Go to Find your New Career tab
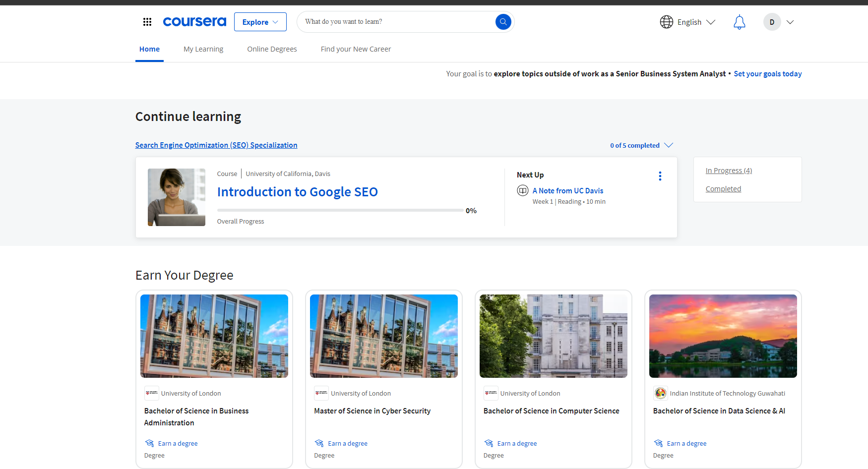Image resolution: width=868 pixels, height=469 pixels. (x=356, y=49)
